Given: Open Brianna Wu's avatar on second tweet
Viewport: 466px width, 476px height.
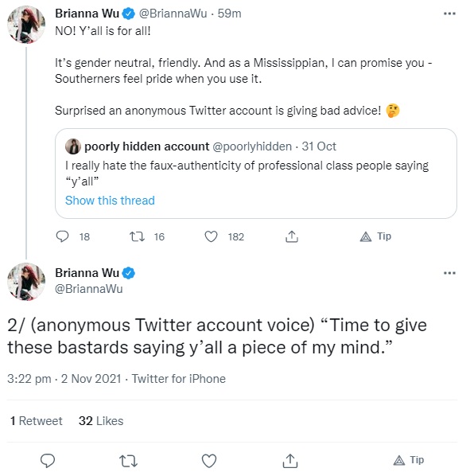Looking at the screenshot, I should [x=26, y=282].
